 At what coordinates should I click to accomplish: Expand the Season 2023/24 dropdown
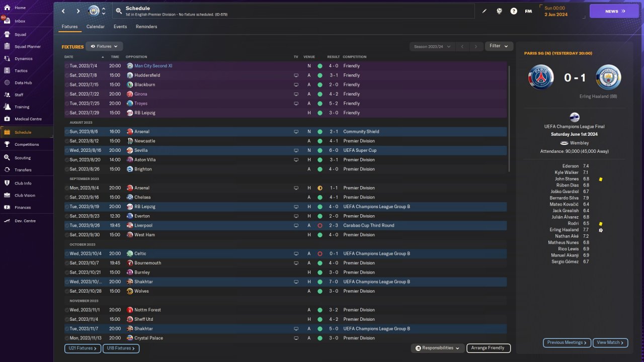point(432,47)
